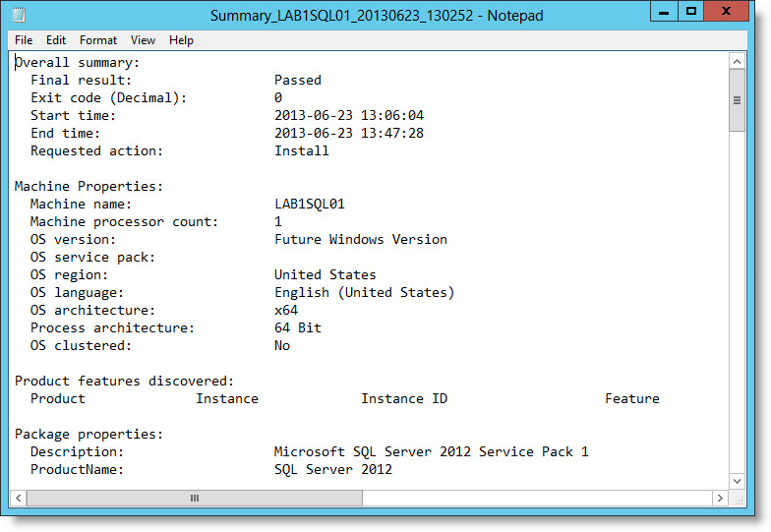This screenshot has height=532, width=771.
Task: Click the horizontal scrollbar left arrow
Action: tap(18, 498)
